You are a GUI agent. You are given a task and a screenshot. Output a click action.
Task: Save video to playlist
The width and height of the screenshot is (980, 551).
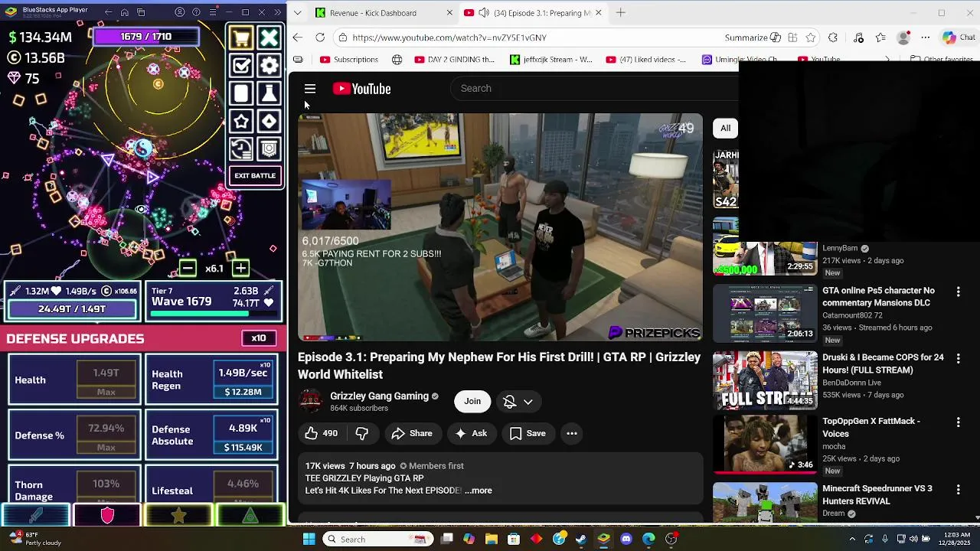tap(528, 434)
